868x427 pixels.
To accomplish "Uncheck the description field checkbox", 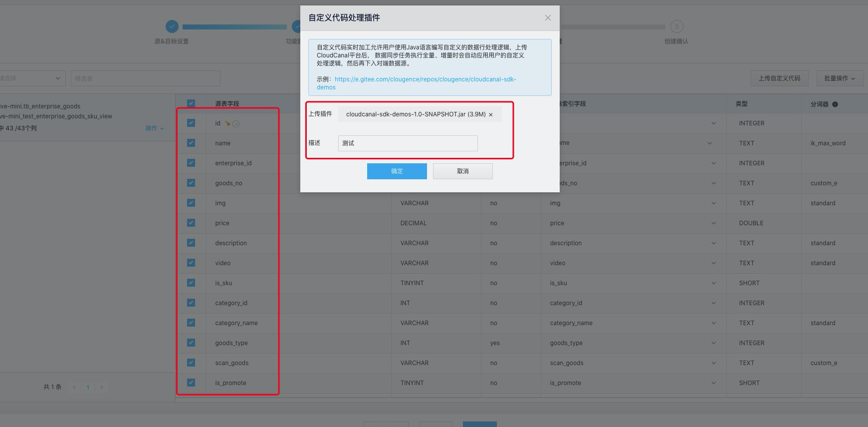I will [x=191, y=243].
